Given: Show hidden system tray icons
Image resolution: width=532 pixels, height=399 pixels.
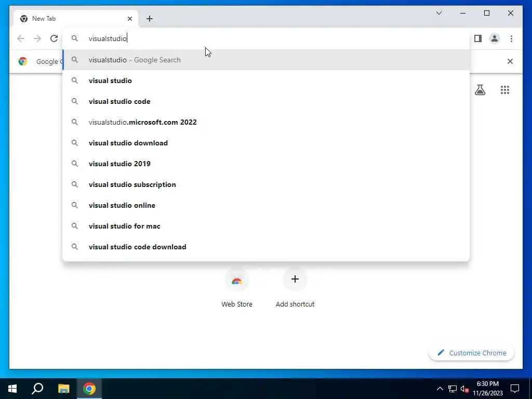Looking at the screenshot, I should click(x=440, y=389).
